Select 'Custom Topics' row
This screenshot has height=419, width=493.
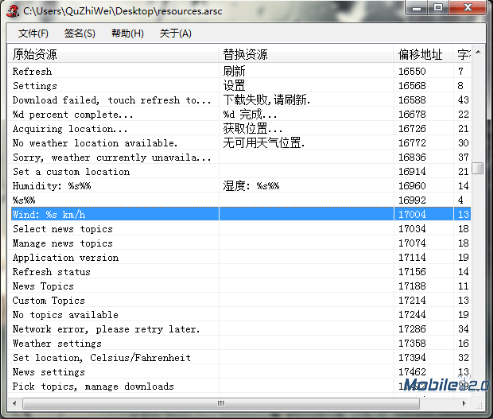point(239,300)
